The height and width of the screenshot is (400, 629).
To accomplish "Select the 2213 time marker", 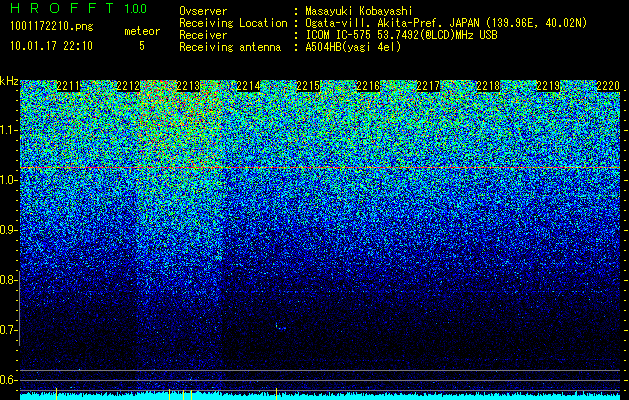I will [188, 86].
